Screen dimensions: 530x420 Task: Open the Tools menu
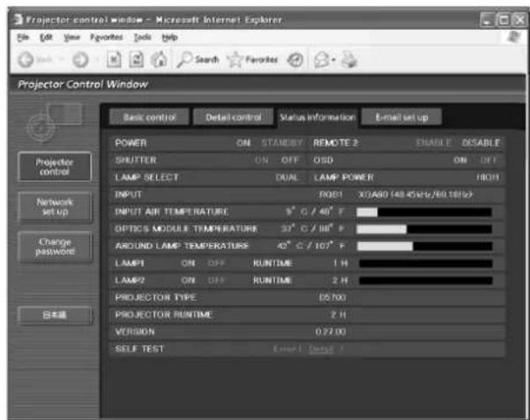tap(142, 37)
